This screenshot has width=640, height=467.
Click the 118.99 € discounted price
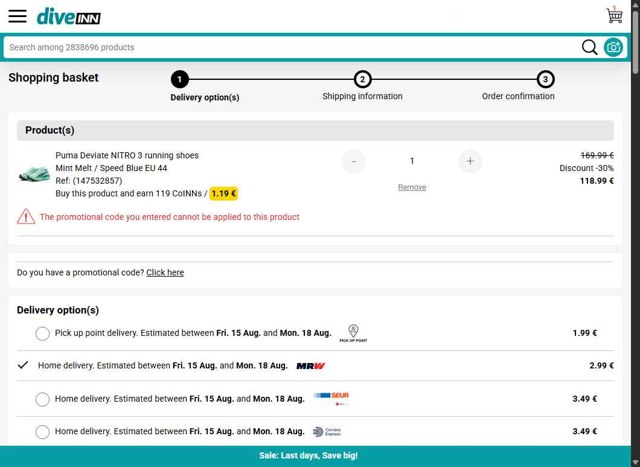(597, 181)
